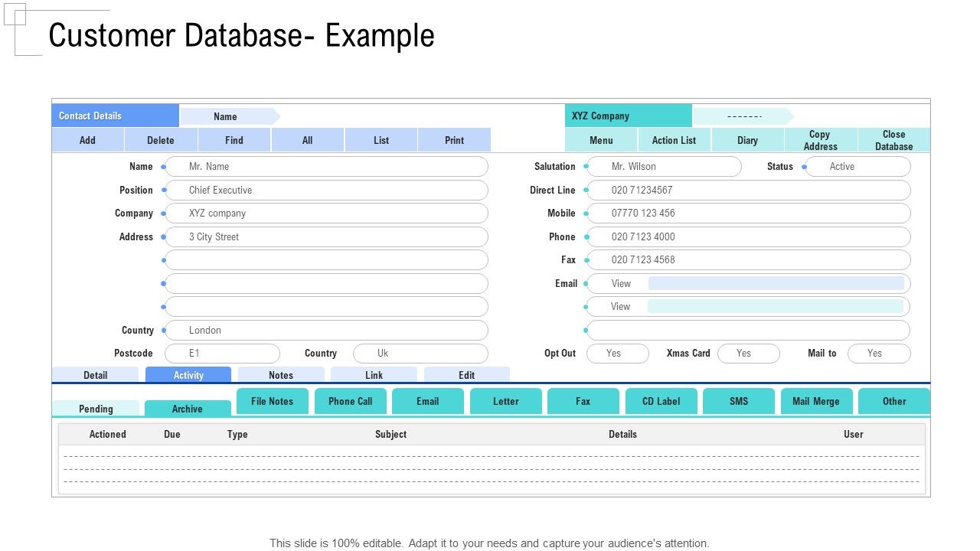Open the Diary from the toolbar
Screen dimensions: 980x551
(x=747, y=140)
